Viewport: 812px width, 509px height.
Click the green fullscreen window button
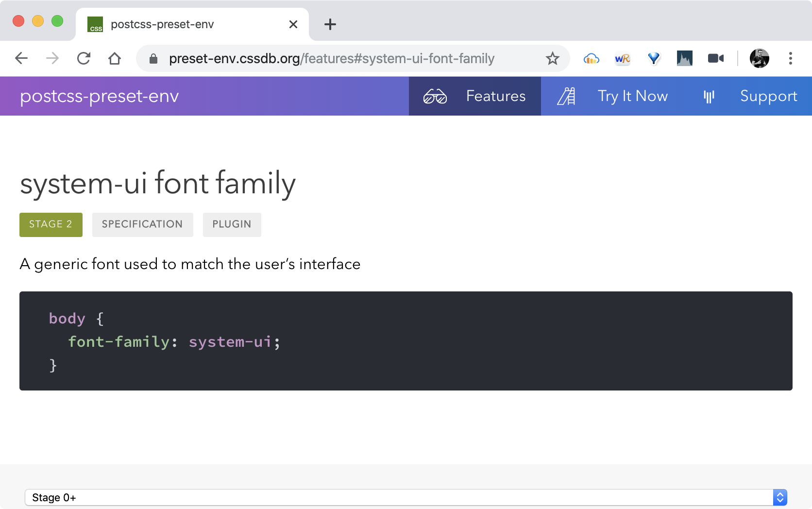pyautogui.click(x=57, y=21)
